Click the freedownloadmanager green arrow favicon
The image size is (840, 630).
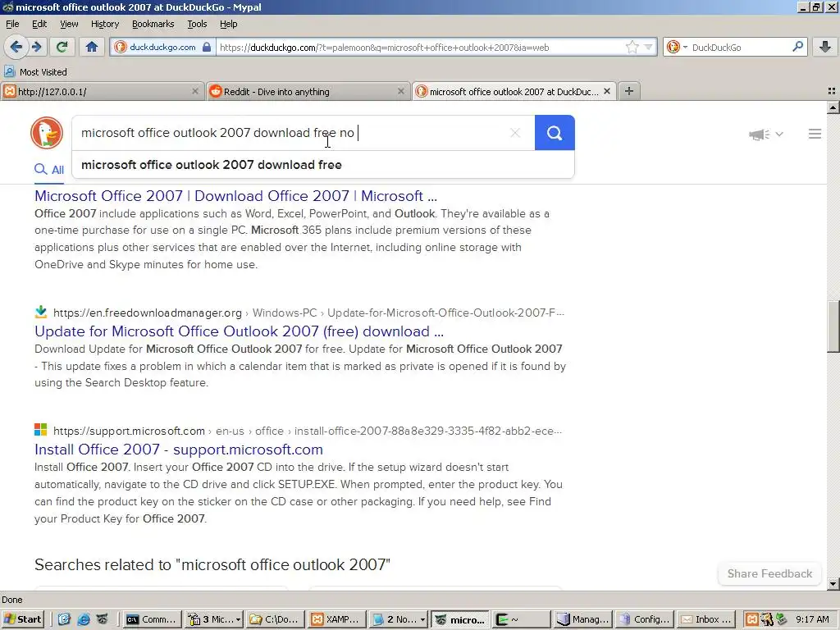(x=41, y=312)
